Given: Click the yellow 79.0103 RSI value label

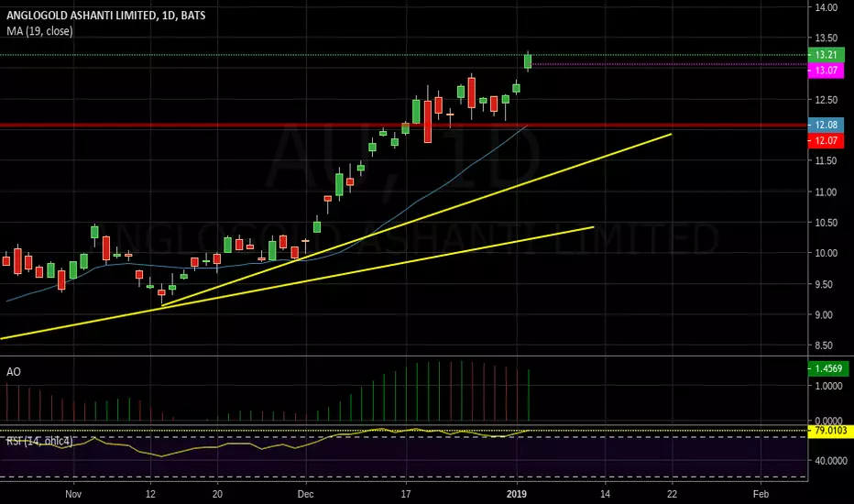Looking at the screenshot, I should tap(830, 431).
